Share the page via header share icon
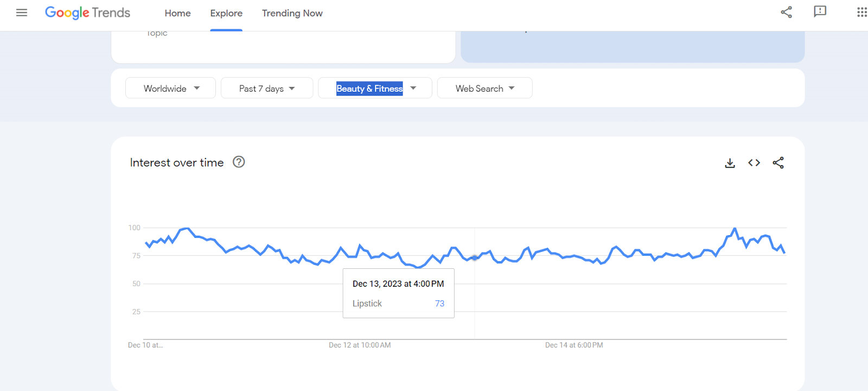 786,12
